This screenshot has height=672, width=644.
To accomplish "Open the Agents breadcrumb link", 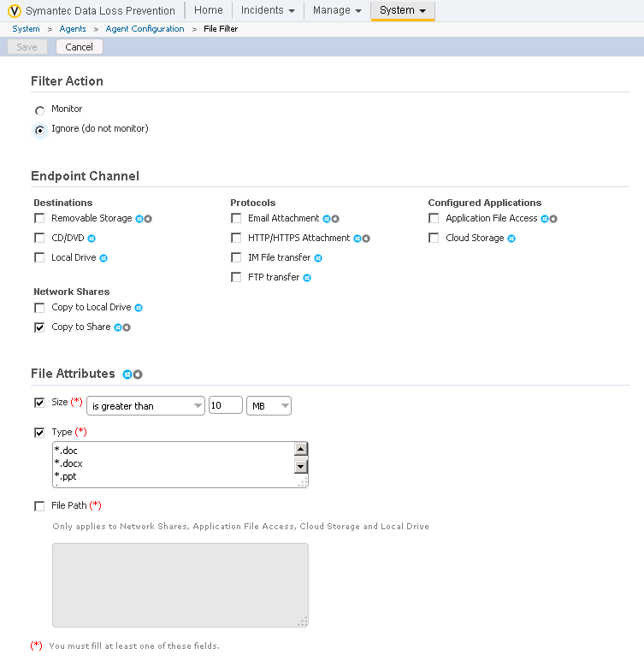I will coord(73,29).
